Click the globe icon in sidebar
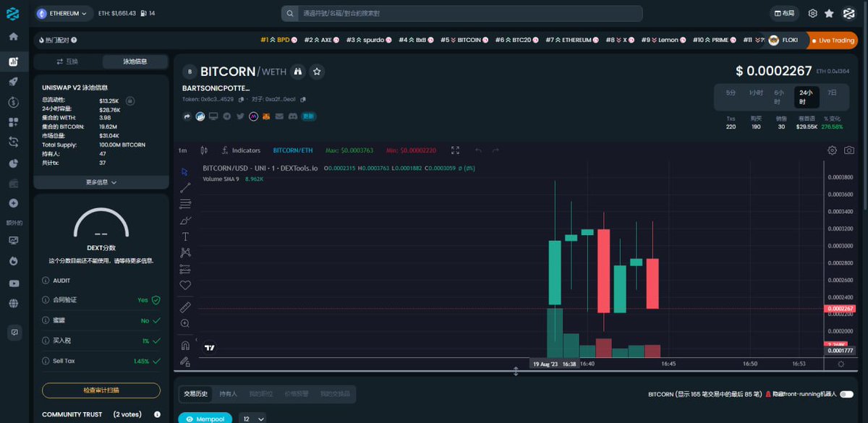The image size is (868, 423). (13, 304)
